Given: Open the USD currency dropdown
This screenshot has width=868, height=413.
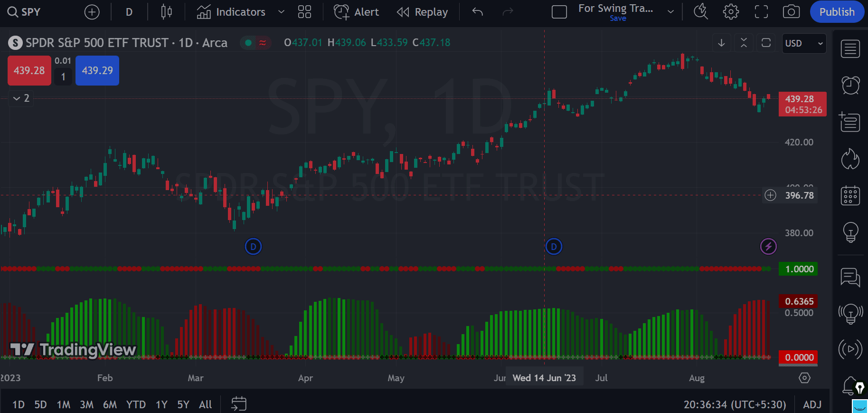Looking at the screenshot, I should tap(804, 43).
